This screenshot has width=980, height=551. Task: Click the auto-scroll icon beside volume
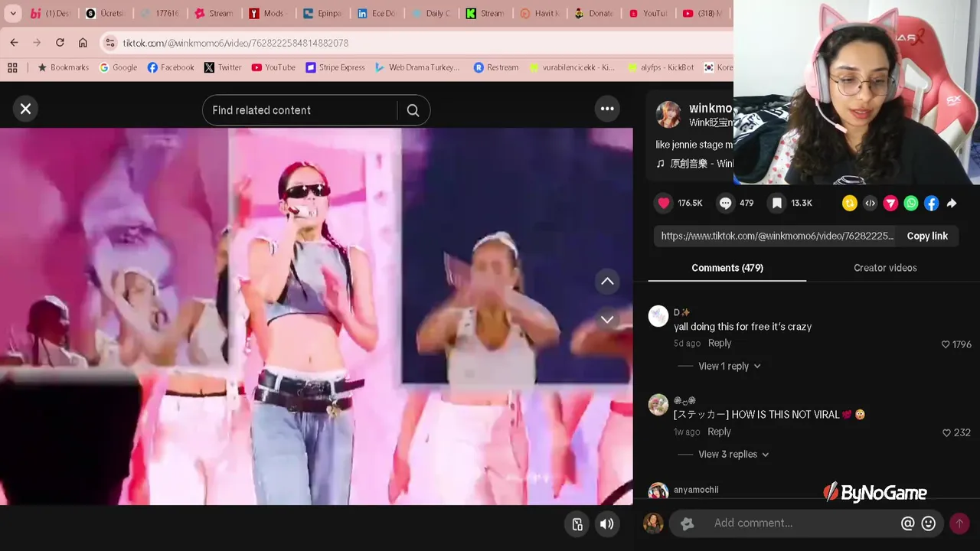click(x=577, y=524)
